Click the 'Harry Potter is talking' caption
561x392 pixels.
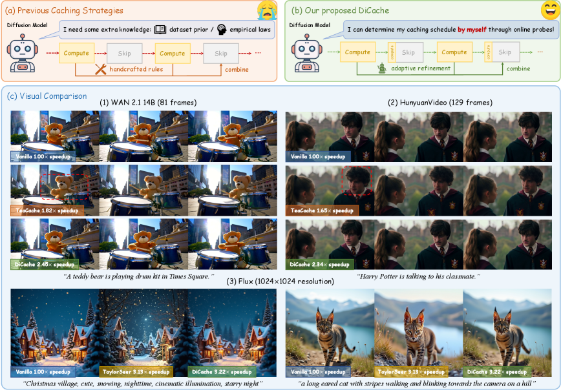418,276
